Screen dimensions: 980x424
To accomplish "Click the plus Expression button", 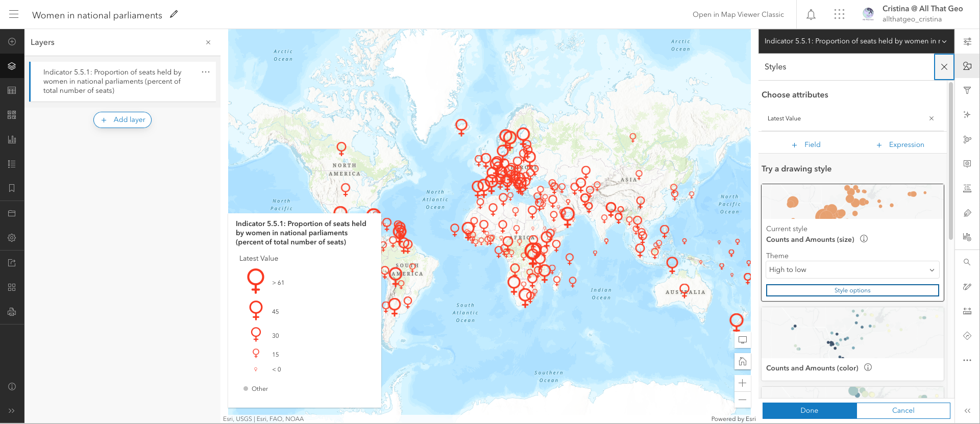I will coord(900,145).
